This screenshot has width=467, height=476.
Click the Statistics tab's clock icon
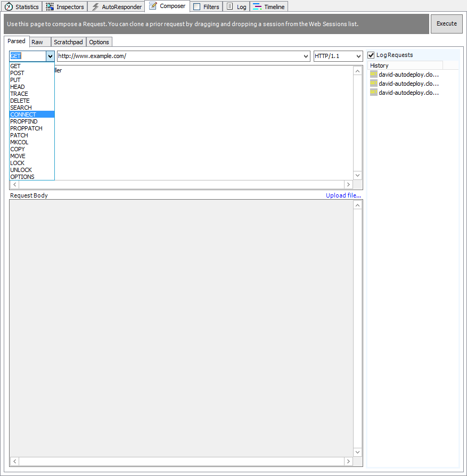[x=8, y=6]
